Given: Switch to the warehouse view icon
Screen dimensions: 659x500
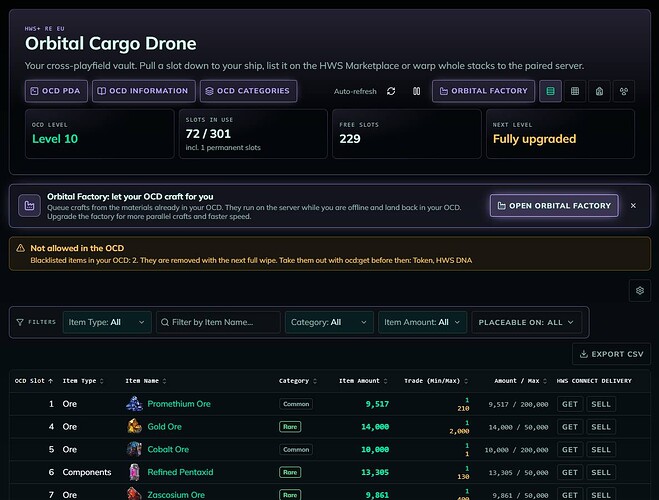Looking at the screenshot, I should coord(599,91).
